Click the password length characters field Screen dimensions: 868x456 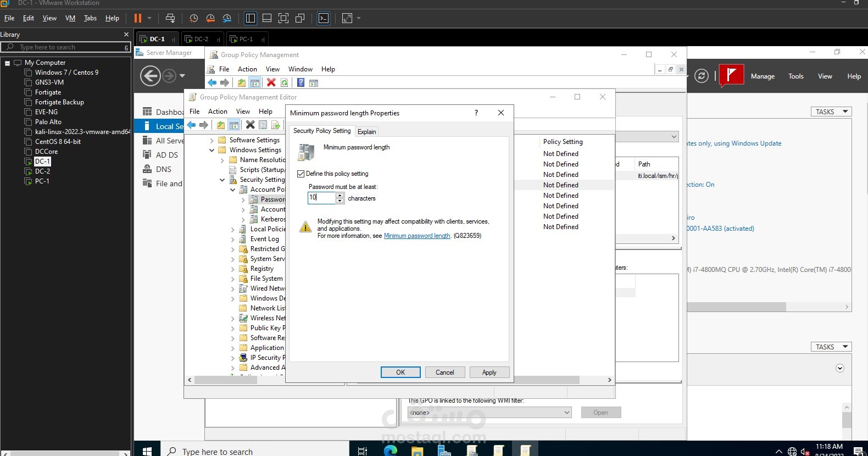pyautogui.click(x=322, y=198)
